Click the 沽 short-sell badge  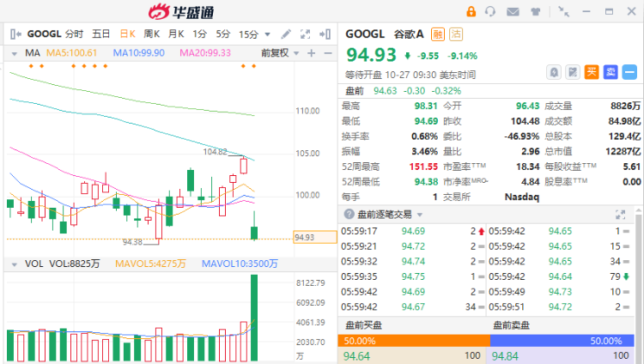click(x=456, y=34)
